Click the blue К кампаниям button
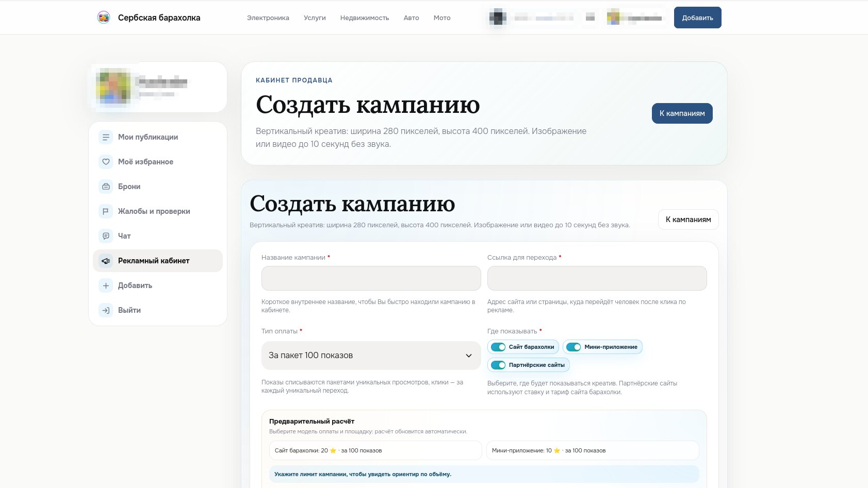Viewport: 868px width, 488px height. tap(682, 113)
